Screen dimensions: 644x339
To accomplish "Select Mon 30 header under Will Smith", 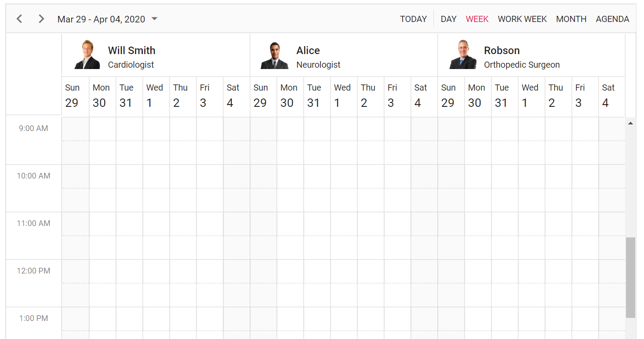I will [102, 96].
